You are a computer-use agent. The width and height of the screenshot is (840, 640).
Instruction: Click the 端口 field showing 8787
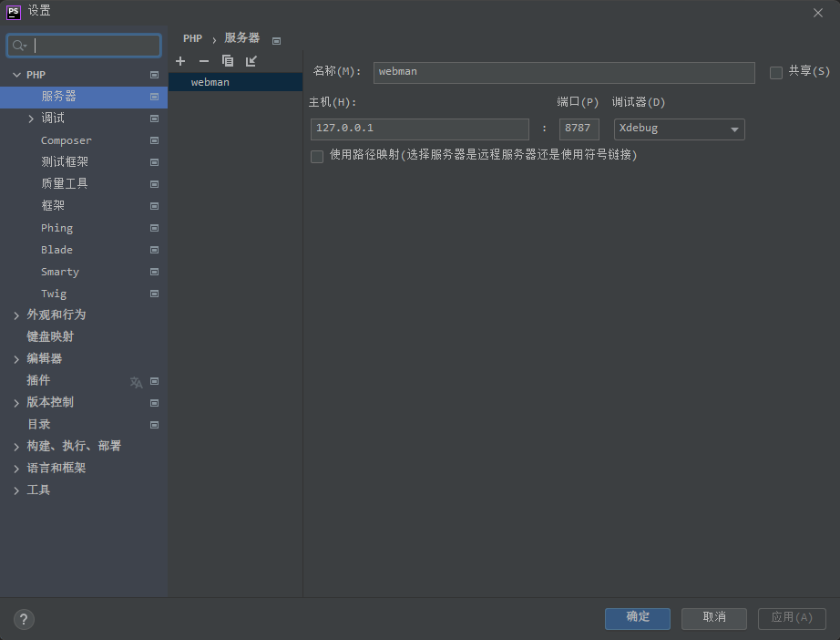579,129
